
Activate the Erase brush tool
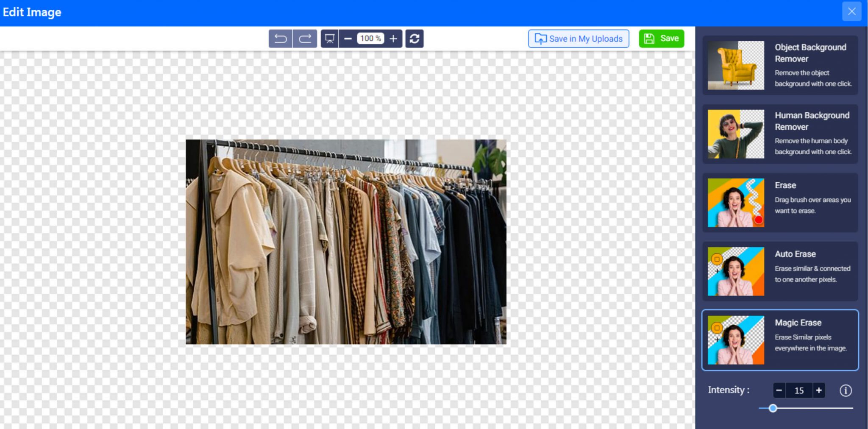(780, 203)
